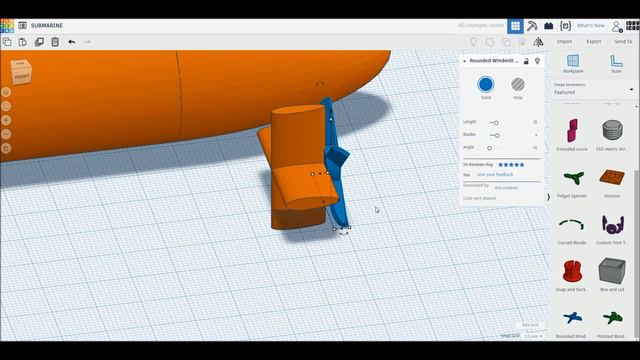Click the Length value field
Viewport: 640px width, 360px height.
click(x=535, y=122)
